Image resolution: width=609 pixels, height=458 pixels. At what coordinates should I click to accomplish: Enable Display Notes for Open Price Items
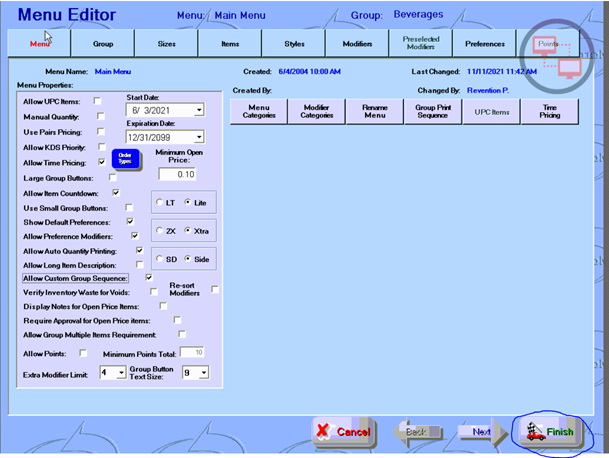(163, 306)
